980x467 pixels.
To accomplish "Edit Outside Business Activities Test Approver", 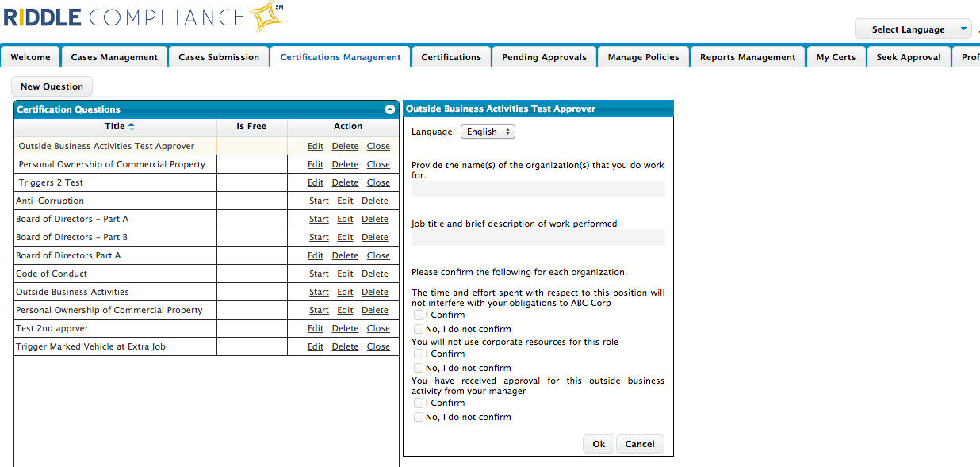I will click(x=316, y=146).
